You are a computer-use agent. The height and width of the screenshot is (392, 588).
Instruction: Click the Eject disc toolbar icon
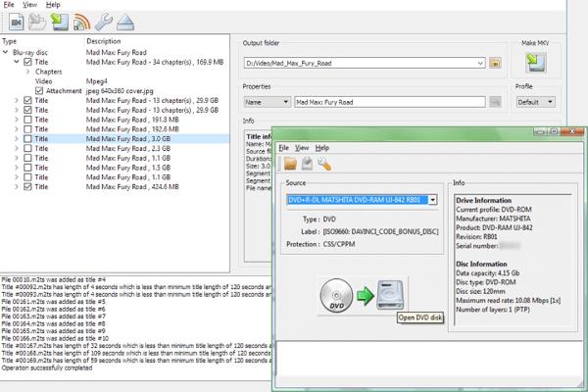125,23
